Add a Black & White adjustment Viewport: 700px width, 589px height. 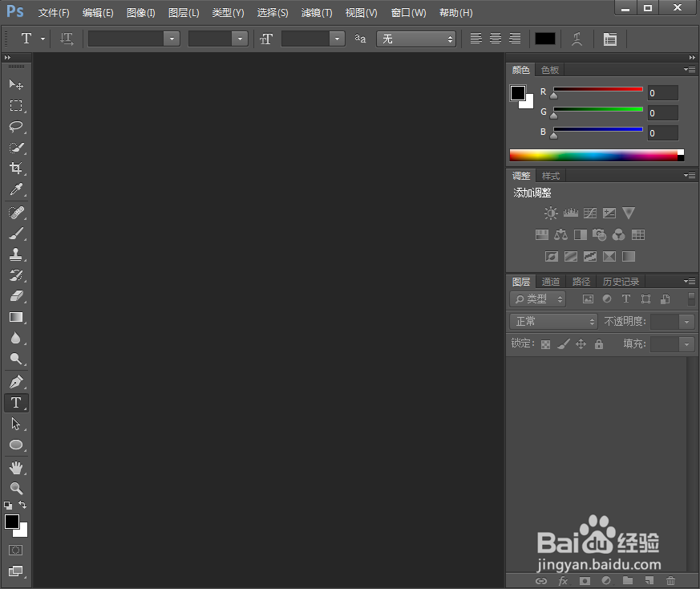coord(581,234)
